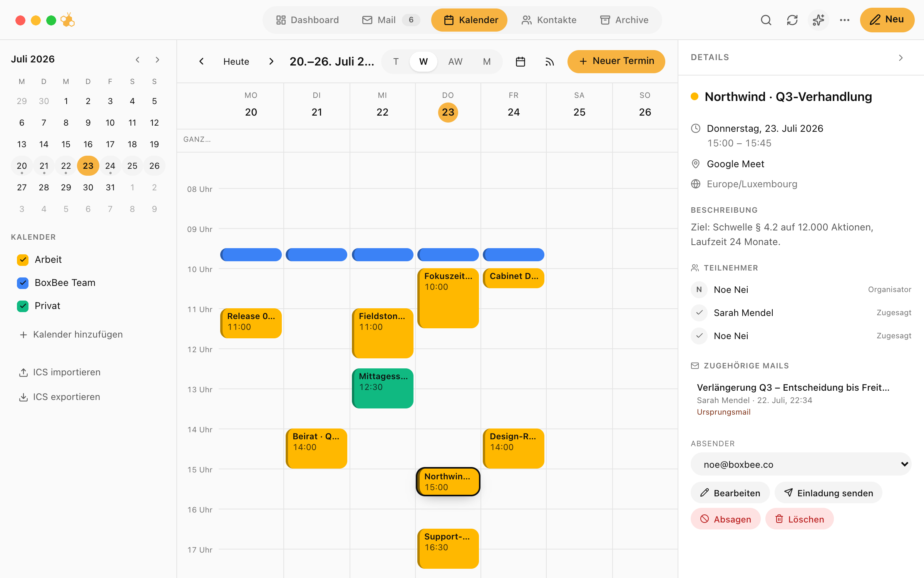Click the plus icon before Kalender hinzufügen
The width and height of the screenshot is (924, 578).
23,335
